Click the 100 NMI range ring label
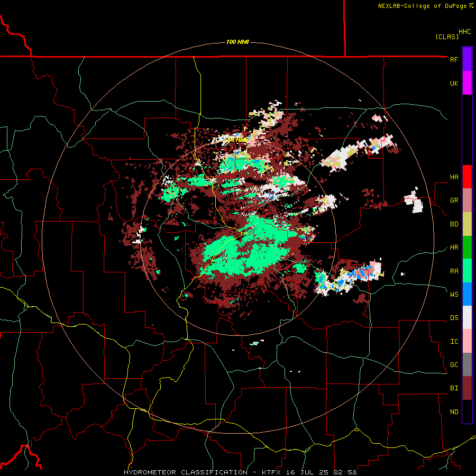Image resolution: width=476 pixels, height=476 pixels. pos(237,42)
